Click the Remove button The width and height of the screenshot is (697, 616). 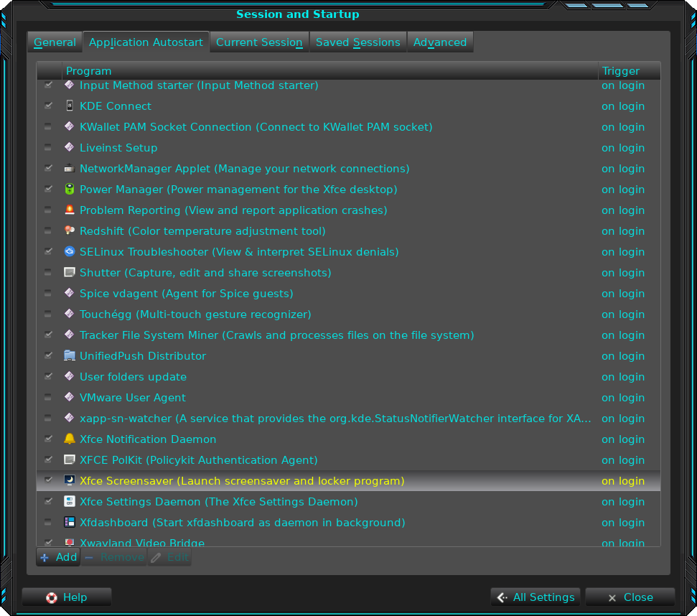pos(114,557)
